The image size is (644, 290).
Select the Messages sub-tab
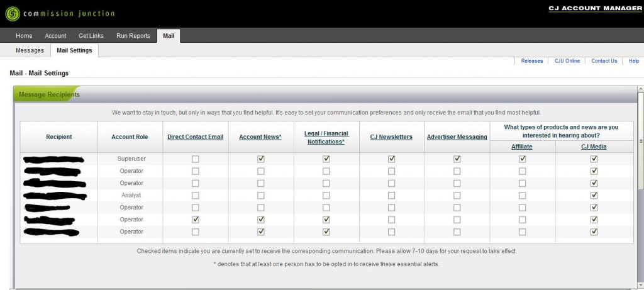point(30,50)
